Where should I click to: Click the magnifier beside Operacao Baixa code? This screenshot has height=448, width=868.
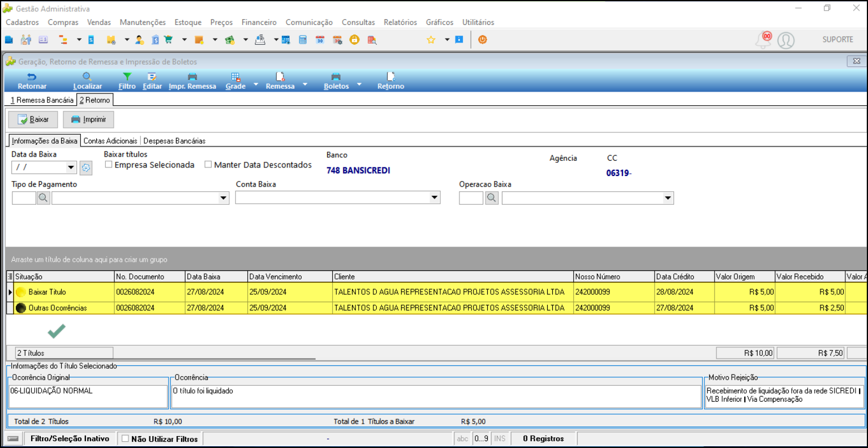tap(492, 198)
